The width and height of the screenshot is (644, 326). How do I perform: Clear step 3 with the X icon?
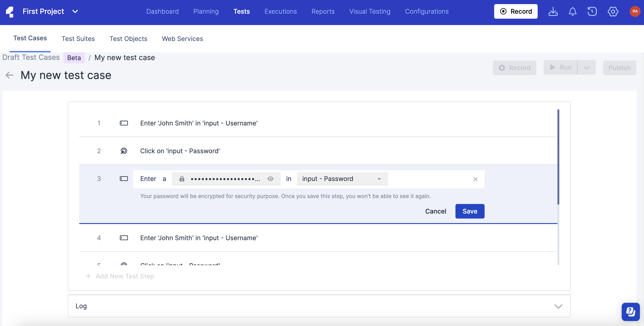click(475, 179)
